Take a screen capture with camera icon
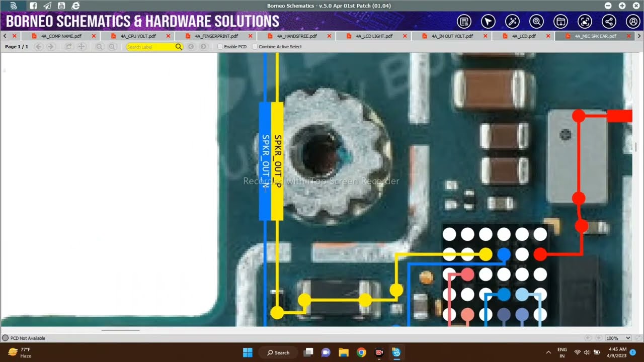The image size is (644, 362). (x=585, y=22)
